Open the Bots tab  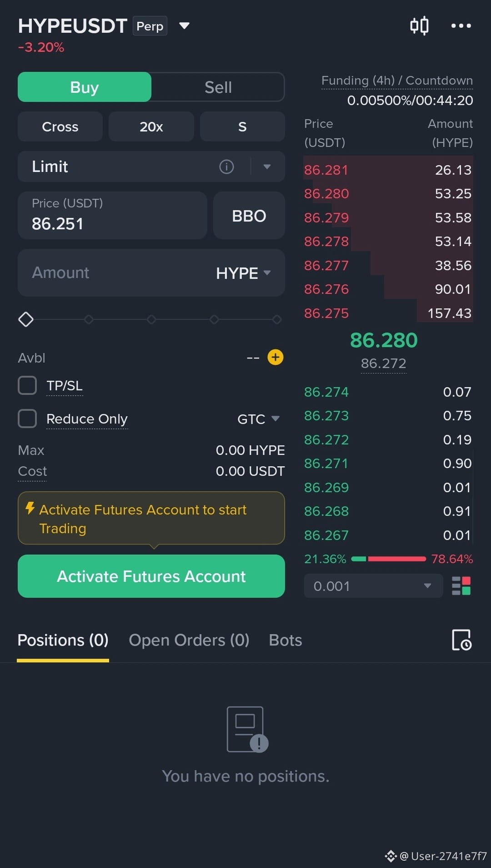(286, 640)
